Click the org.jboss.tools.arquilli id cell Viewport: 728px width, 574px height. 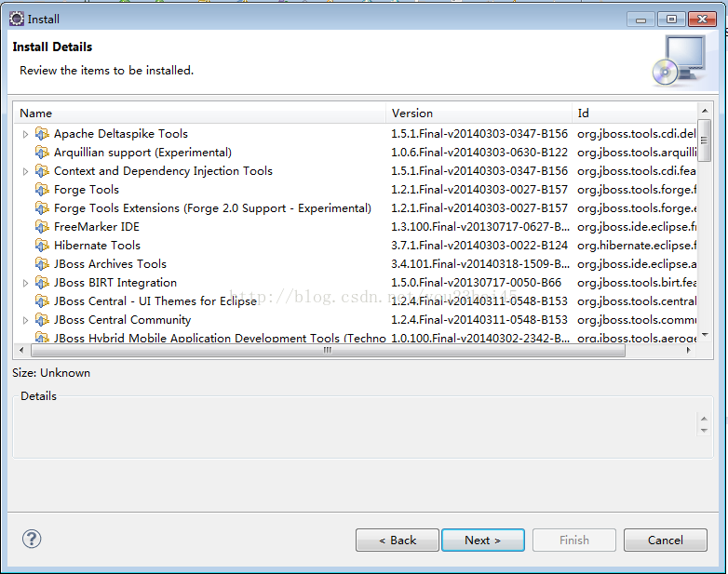637,153
